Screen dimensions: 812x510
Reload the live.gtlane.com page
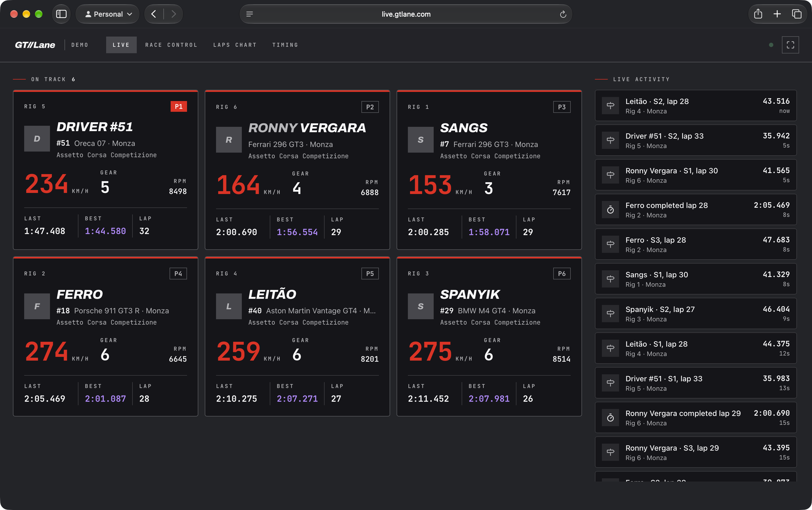click(x=563, y=14)
